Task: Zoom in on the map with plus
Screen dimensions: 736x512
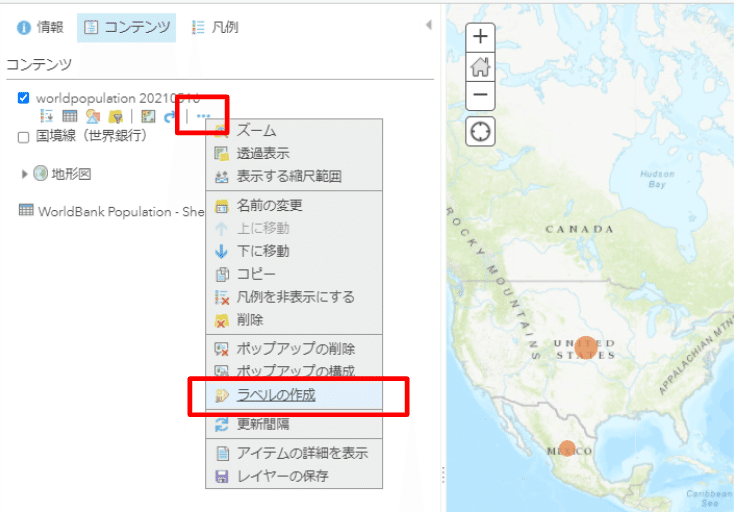Action: [480, 37]
